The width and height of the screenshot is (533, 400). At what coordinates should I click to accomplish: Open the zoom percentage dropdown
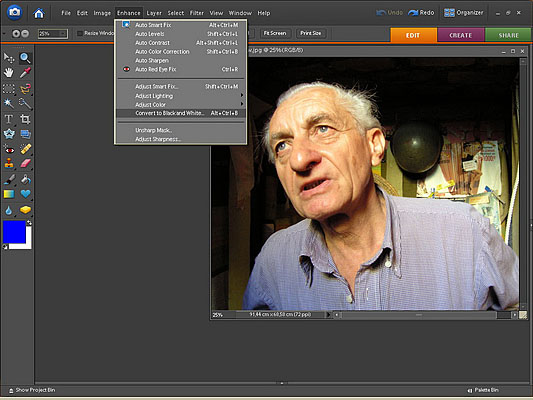63,34
